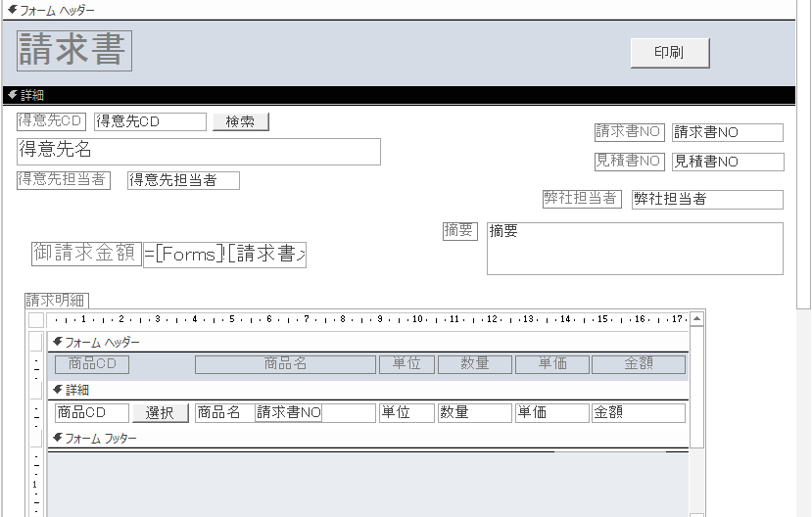Select the black 詳細 section bar

click(392, 95)
